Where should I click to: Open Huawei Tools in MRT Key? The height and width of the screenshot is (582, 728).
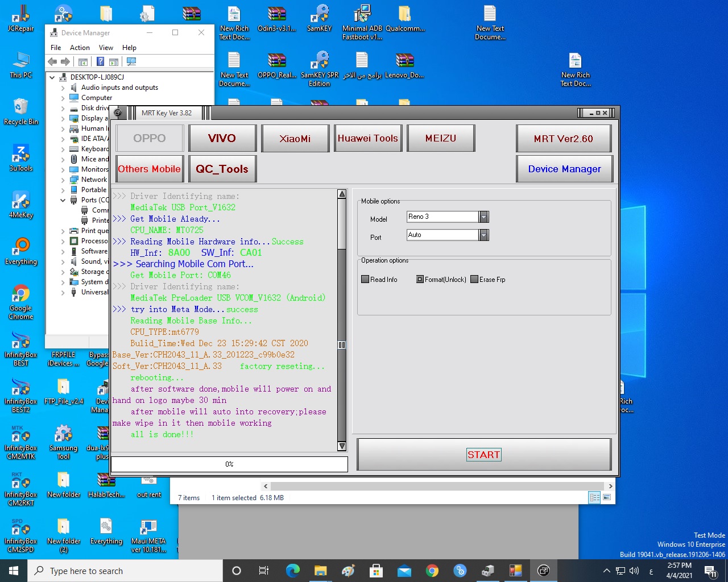[x=368, y=138]
